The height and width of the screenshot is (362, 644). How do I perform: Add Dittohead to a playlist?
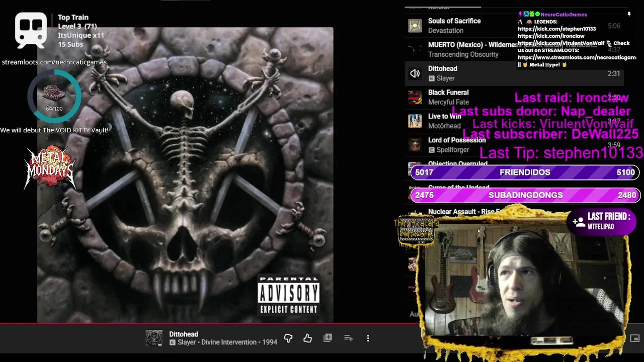[x=348, y=338]
